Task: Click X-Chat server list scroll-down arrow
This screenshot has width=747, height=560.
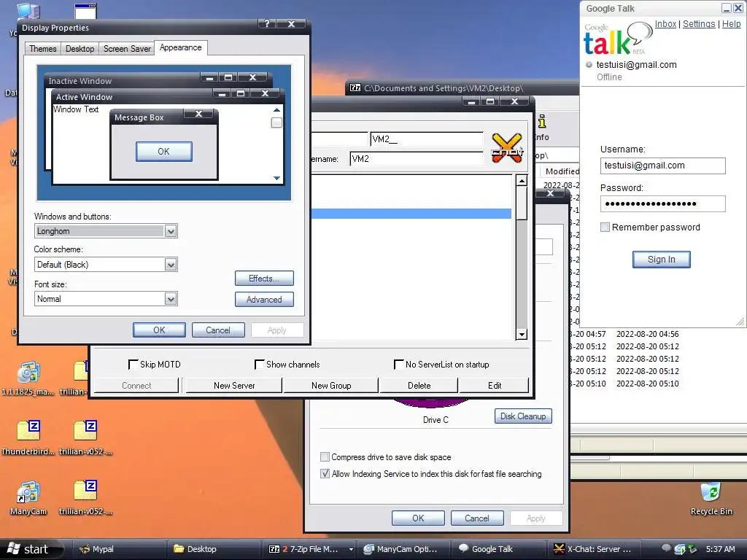Action: pyautogui.click(x=522, y=334)
